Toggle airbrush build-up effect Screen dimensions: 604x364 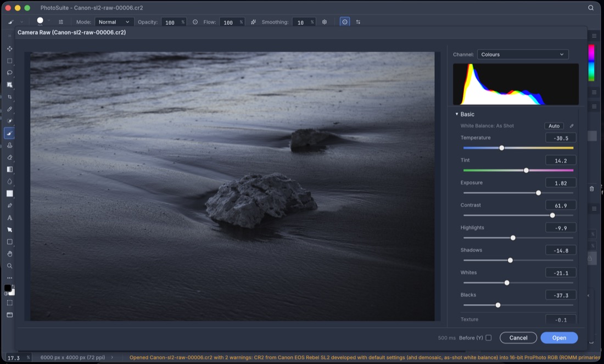click(x=253, y=22)
